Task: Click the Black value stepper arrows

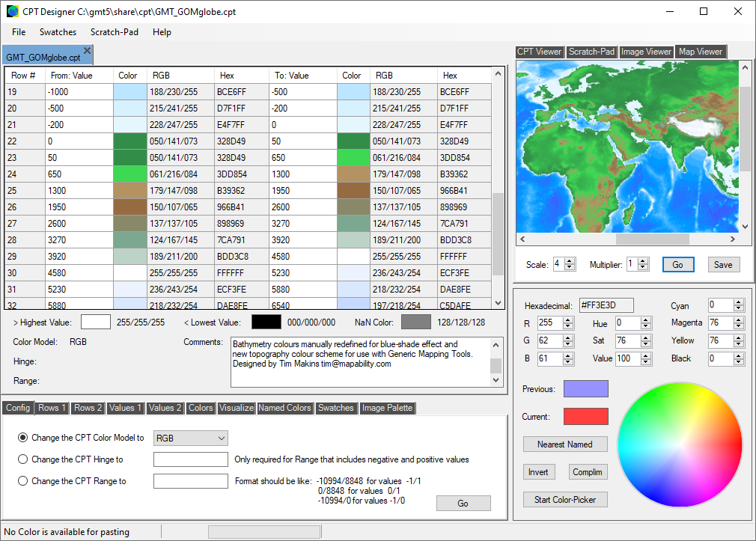Action: [739, 358]
